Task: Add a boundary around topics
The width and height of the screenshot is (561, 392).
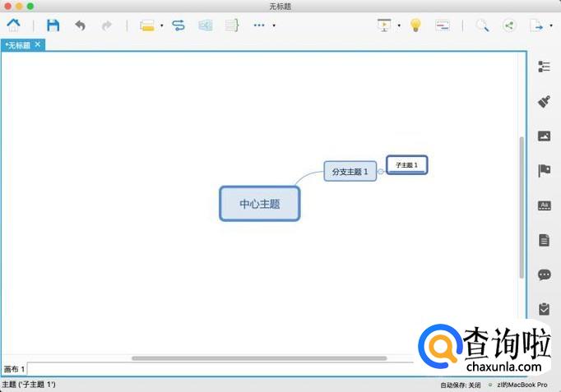Action: click(x=206, y=25)
